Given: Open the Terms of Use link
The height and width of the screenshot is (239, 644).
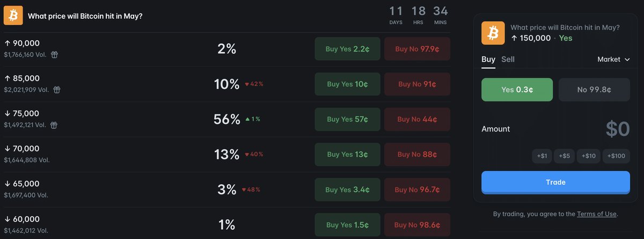Looking at the screenshot, I should click(x=597, y=214).
